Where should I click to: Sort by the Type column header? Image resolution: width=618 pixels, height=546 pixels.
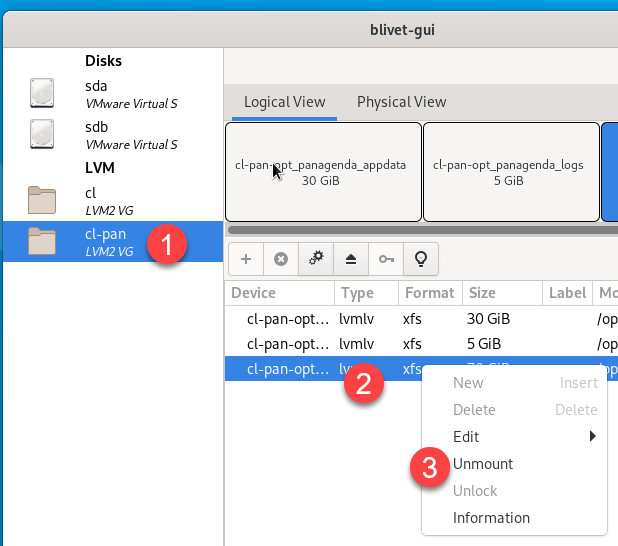pyautogui.click(x=367, y=293)
